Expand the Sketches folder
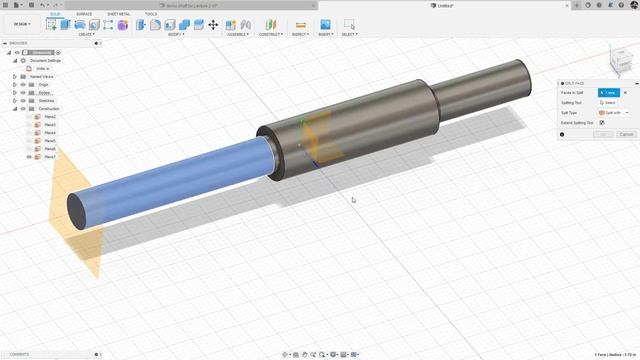Image resolution: width=640 pixels, height=360 pixels. pyautogui.click(x=15, y=101)
